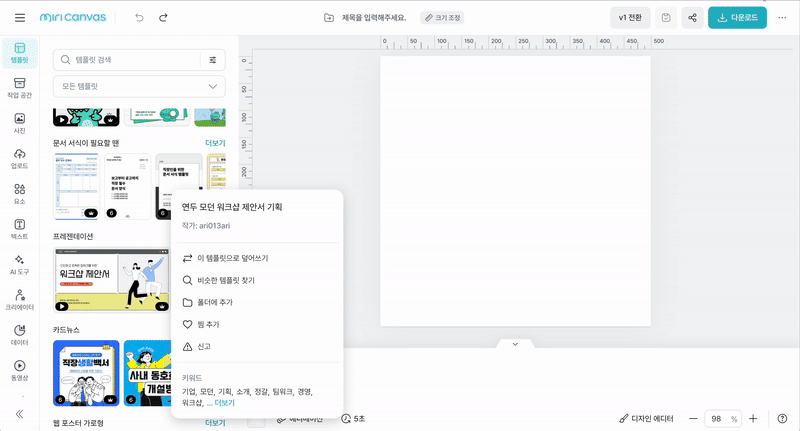This screenshot has height=431, width=800.
Task: Open the 업로드 (upload) sidebar panel
Action: (x=19, y=158)
